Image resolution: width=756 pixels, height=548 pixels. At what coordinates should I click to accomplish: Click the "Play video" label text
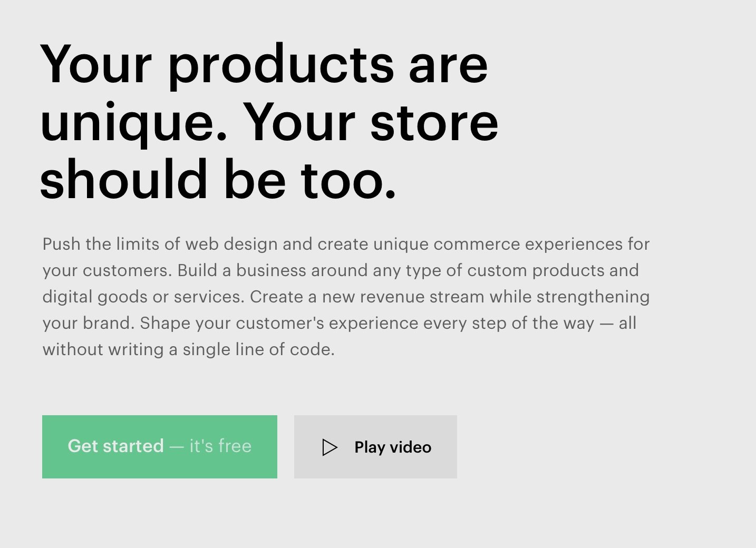coord(393,447)
